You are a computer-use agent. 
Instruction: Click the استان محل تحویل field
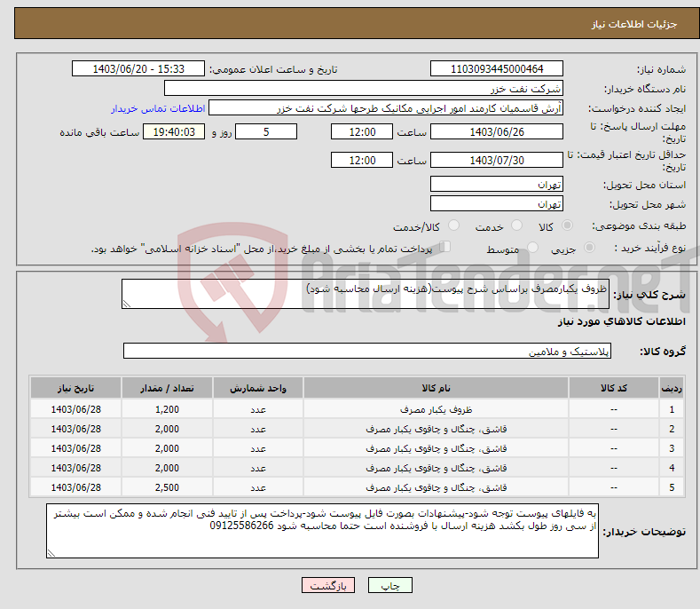coord(497,184)
